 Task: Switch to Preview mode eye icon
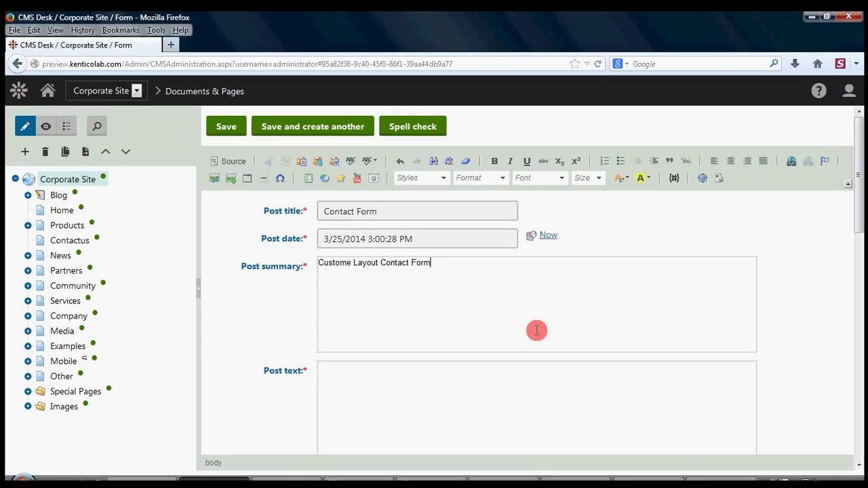pyautogui.click(x=45, y=126)
